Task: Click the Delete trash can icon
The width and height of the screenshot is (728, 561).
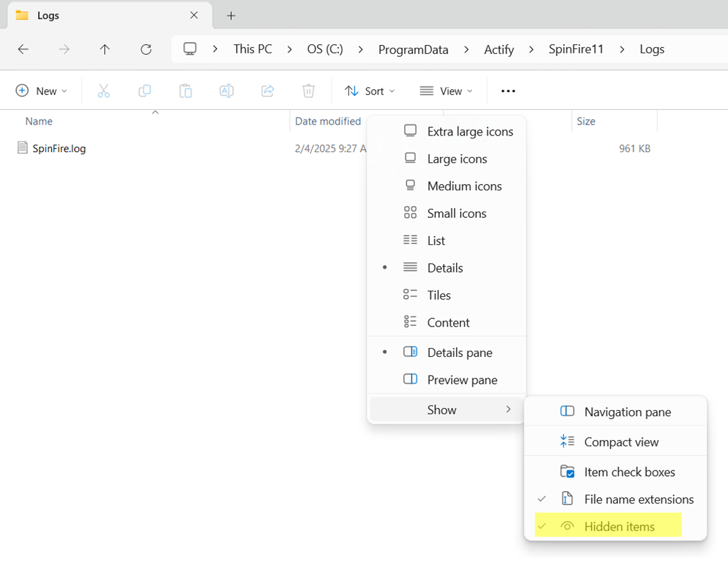Action: click(309, 91)
